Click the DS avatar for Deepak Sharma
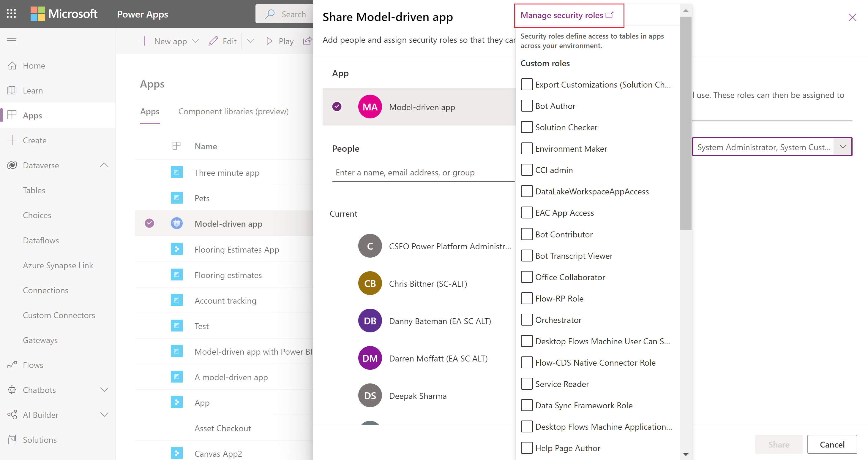Image resolution: width=868 pixels, height=460 pixels. (x=370, y=395)
